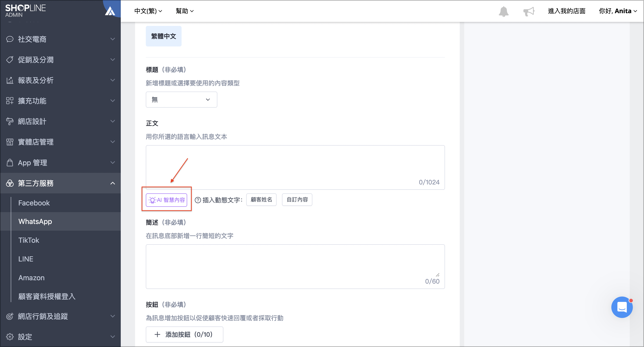Click the third-party services icon
Image resolution: width=644 pixels, height=347 pixels.
pos(10,183)
